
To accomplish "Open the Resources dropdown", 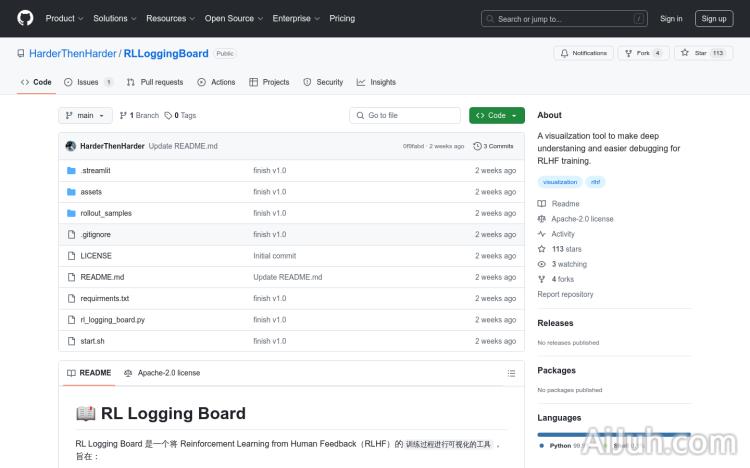I will pos(170,18).
